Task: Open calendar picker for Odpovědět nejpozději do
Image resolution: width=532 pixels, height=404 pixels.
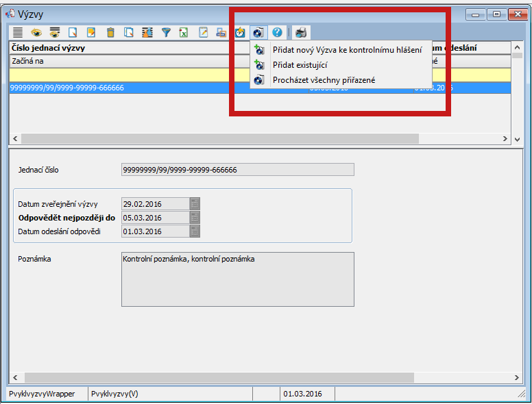Action: click(x=195, y=218)
